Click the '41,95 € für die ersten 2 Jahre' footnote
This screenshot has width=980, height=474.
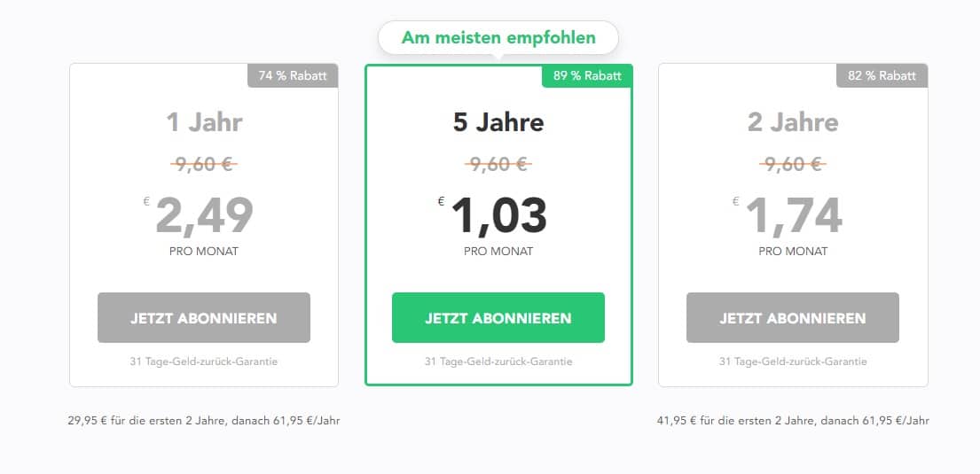pyautogui.click(x=793, y=421)
